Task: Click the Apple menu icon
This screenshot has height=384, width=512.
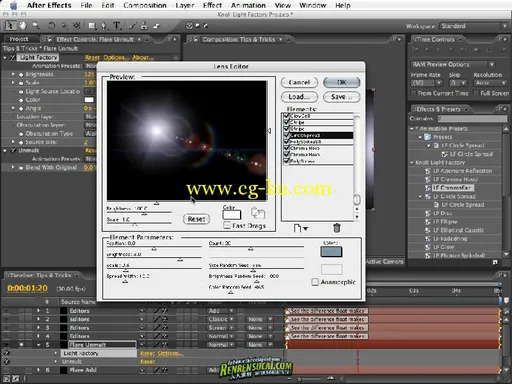Action: pyautogui.click(x=13, y=5)
